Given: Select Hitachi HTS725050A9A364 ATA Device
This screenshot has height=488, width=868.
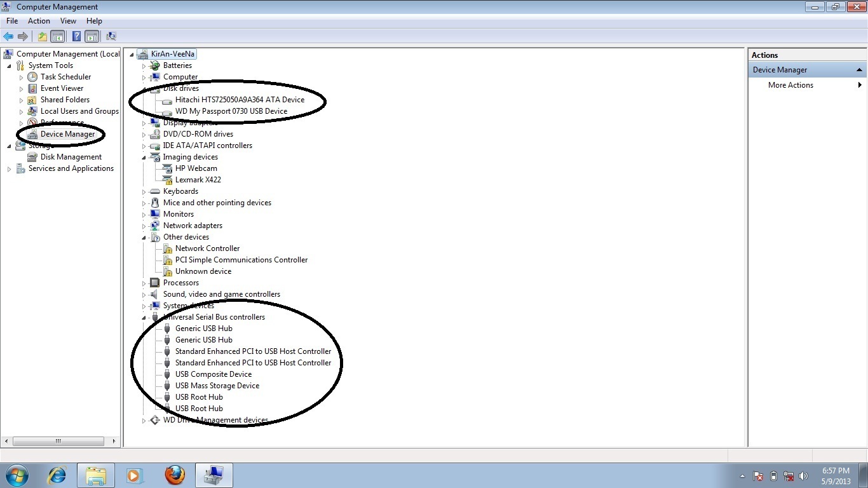Looking at the screenshot, I should click(x=240, y=100).
